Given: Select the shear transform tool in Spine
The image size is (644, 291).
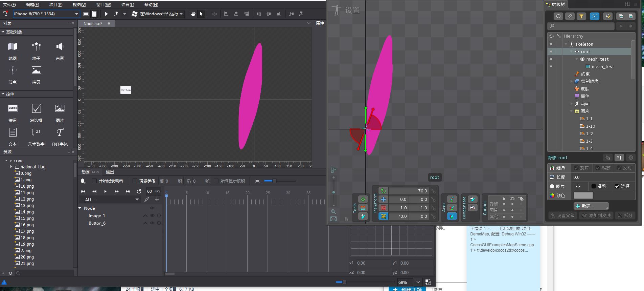Looking at the screenshot, I should pyautogui.click(x=383, y=216).
